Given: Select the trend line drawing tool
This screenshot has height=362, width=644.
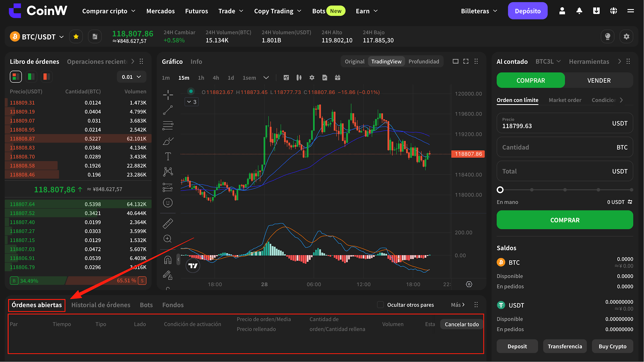Looking at the screenshot, I should tap(168, 110).
